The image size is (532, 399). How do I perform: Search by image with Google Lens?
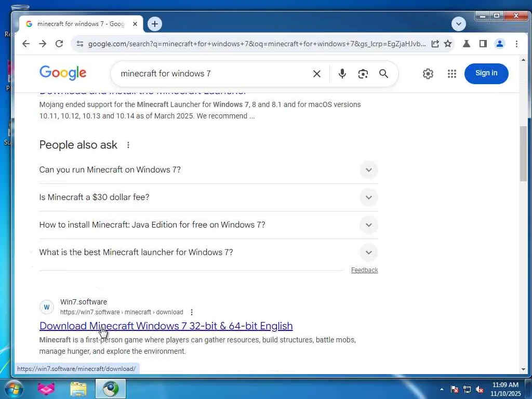click(363, 74)
